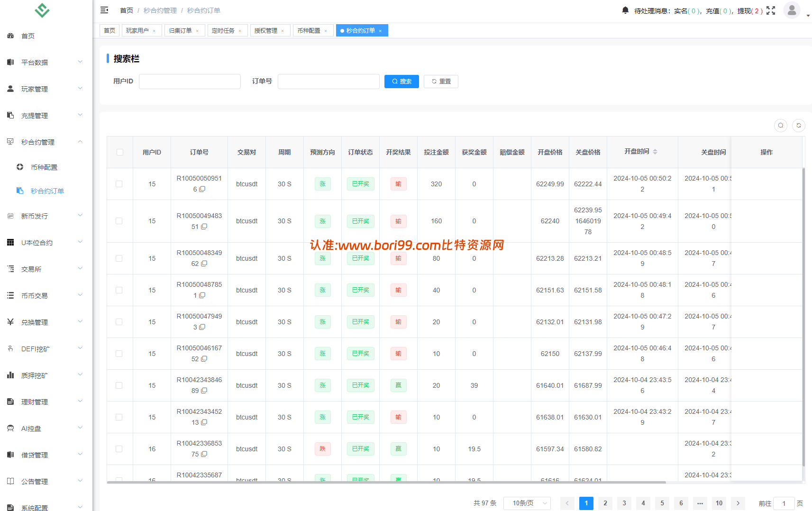The image size is (812, 511).
Task: Click the 前往 page jump input
Action: 784,503
